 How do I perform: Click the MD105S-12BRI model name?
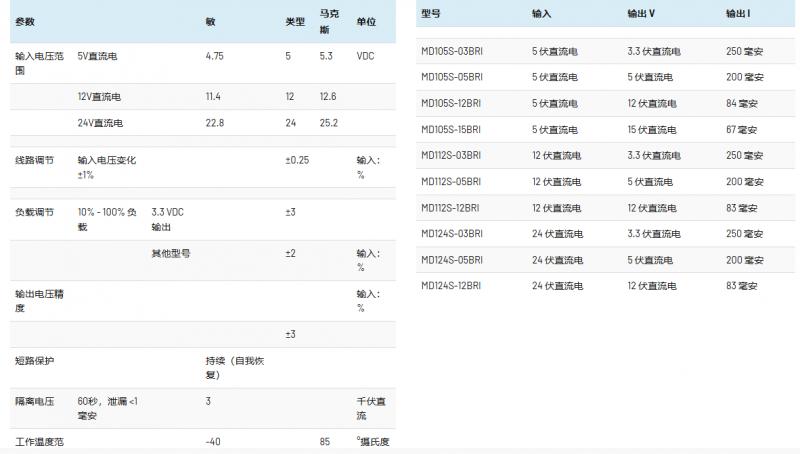point(452,103)
